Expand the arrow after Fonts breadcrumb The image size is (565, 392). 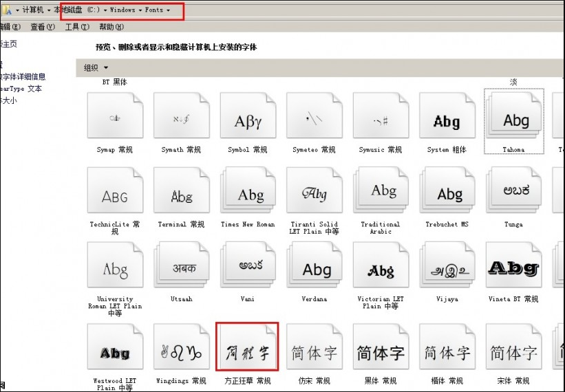coord(168,10)
